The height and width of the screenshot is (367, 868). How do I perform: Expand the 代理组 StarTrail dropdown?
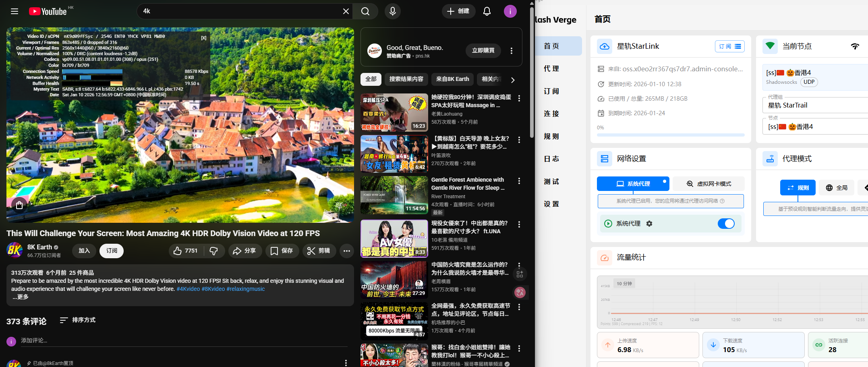tap(814, 106)
